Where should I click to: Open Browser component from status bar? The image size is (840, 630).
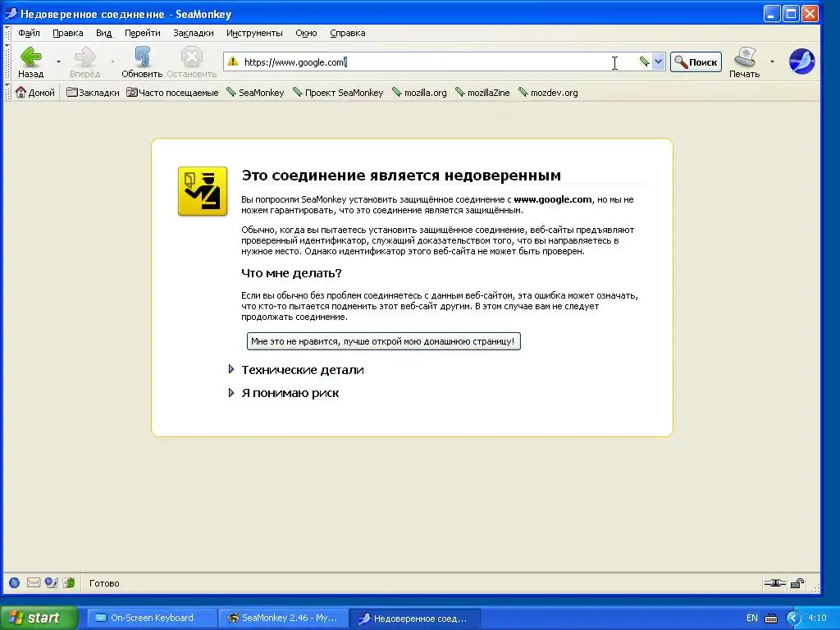pos(15,583)
